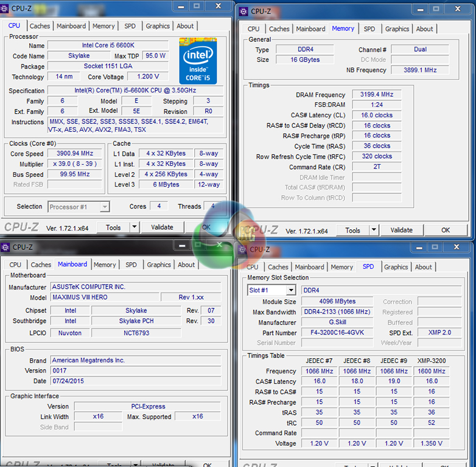Click the Intel Core i5 logo
Image resolution: width=476 pixels, height=467 pixels.
198,61
